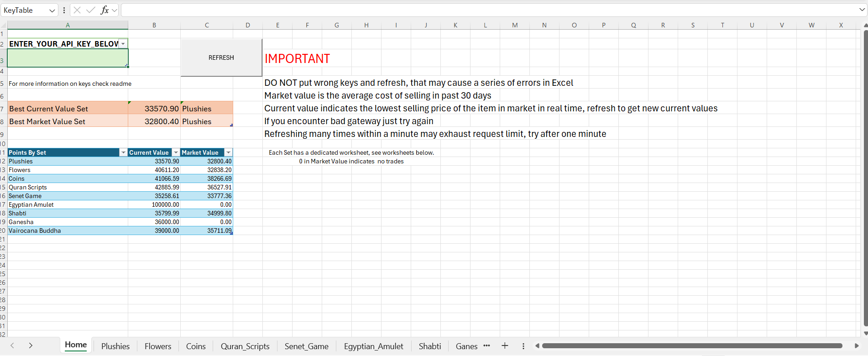Click the horizontal scrollbar at bottom
Image resolution: width=868 pixels, height=356 pixels.
click(x=691, y=346)
